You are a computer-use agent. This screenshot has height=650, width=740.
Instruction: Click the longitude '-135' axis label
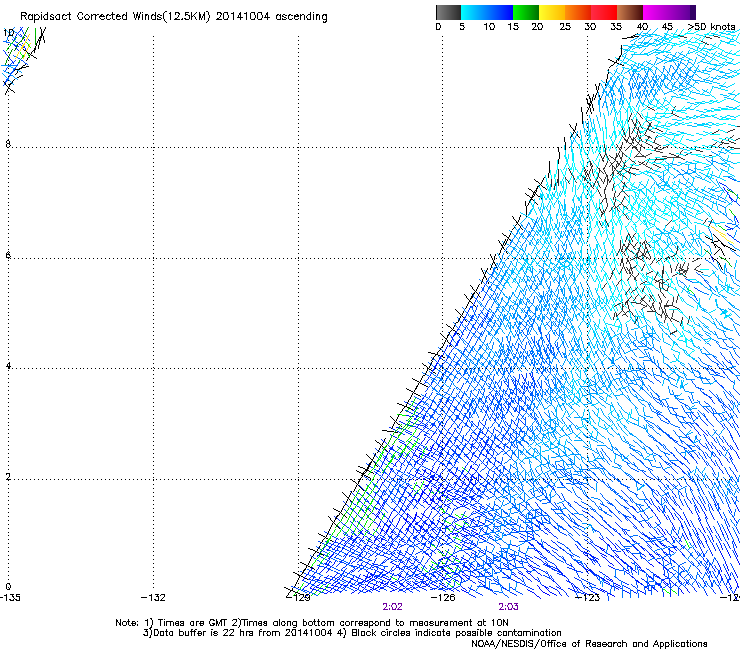[10, 598]
